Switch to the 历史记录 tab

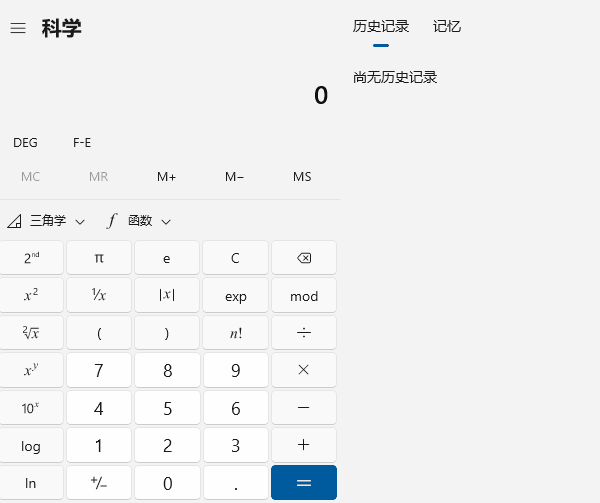tap(381, 27)
